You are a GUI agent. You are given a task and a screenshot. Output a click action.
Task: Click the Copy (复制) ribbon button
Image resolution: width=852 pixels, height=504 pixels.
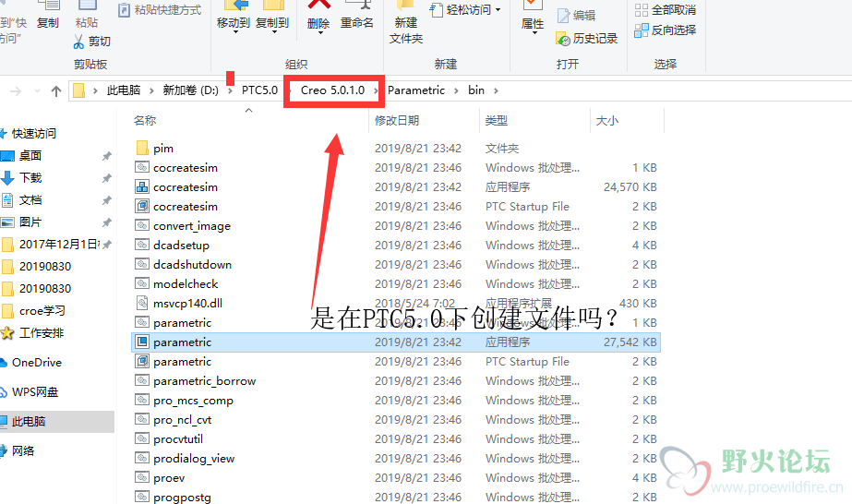point(48,17)
